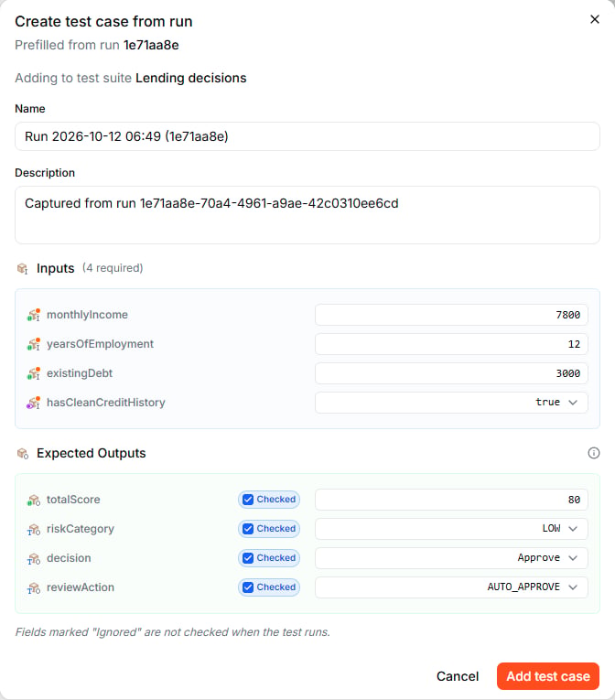Screen dimensions: 615x700
Task: Edit the totalScore expected value 80
Action: pyautogui.click(x=451, y=500)
